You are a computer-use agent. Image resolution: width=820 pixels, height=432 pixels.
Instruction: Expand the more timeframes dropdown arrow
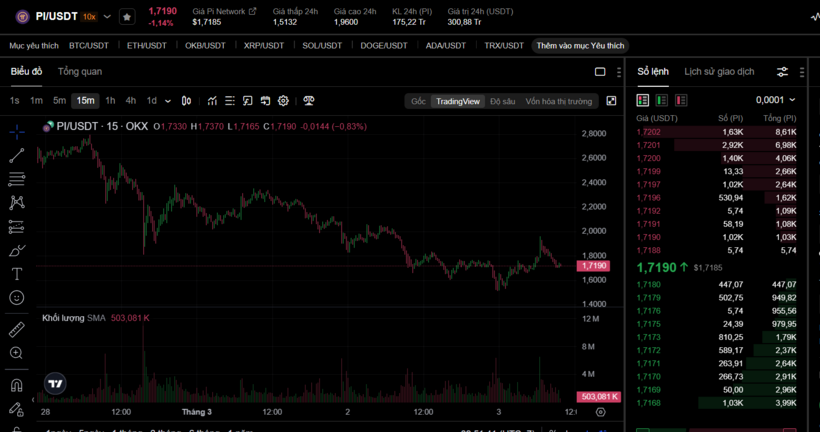[168, 101]
